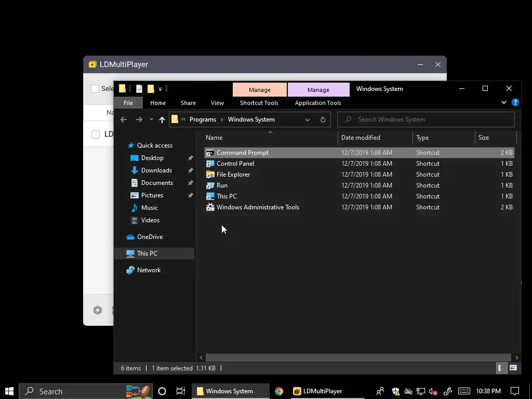Open Windows Security shield tray icon
This screenshot has width=532, height=399.
pos(395,391)
